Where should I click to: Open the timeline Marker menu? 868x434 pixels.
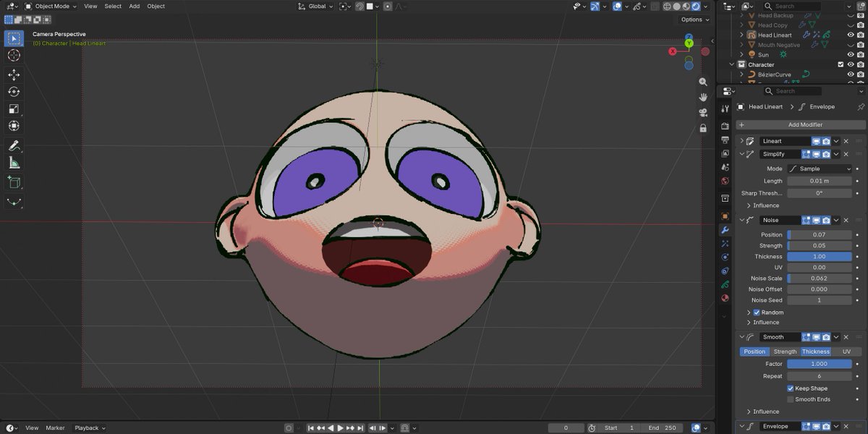[56, 428]
